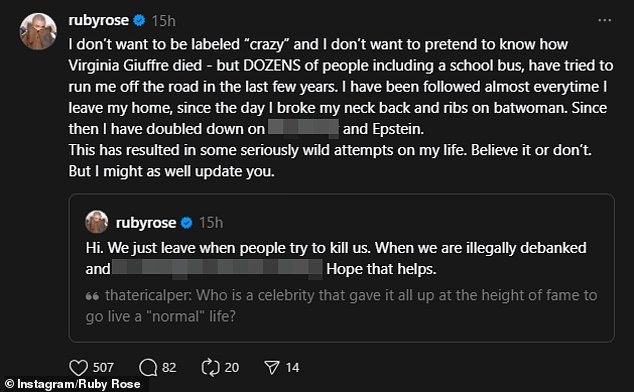The image size is (634, 392).
Task: Click the verified badge inside the quoted post
Action: pos(186,222)
